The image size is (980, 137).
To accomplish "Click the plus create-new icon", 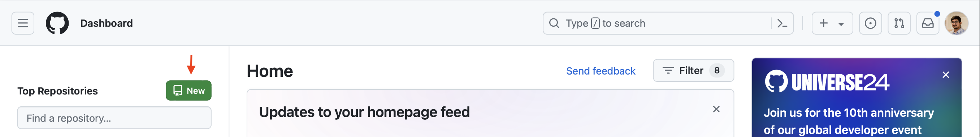I will pyautogui.click(x=824, y=23).
